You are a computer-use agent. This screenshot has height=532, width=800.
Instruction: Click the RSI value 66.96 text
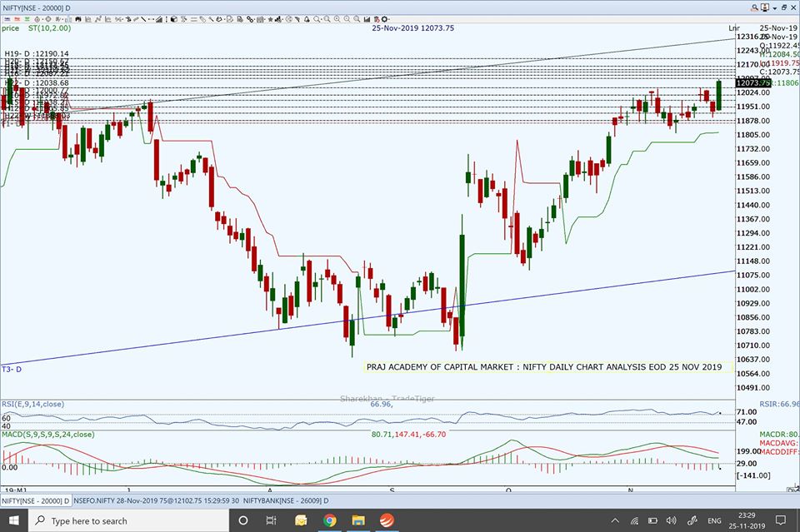pyautogui.click(x=381, y=404)
